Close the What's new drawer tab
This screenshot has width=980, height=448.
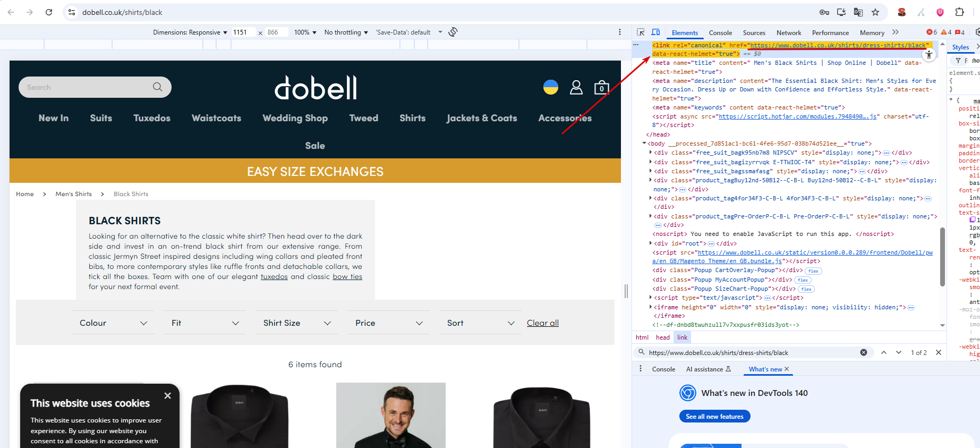[787, 369]
